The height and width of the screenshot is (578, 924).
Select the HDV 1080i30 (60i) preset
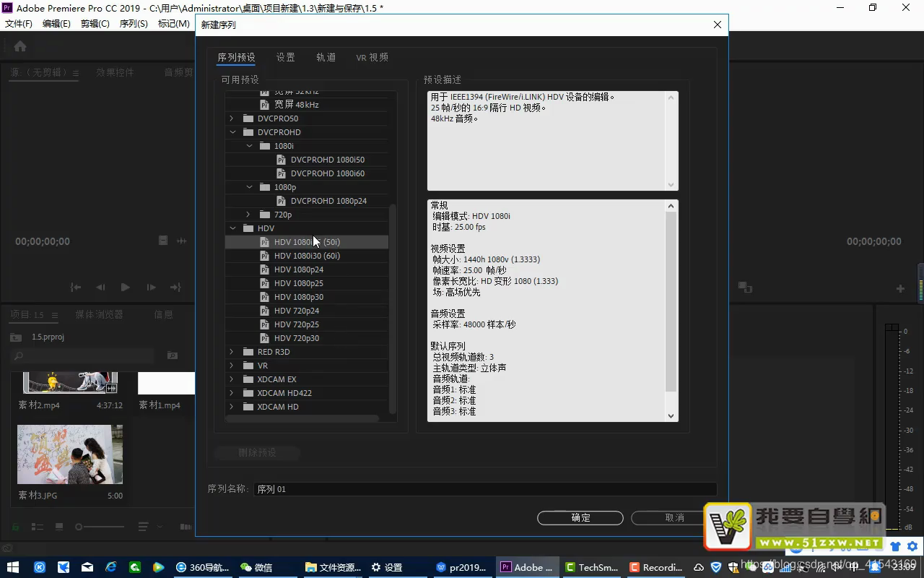point(307,256)
